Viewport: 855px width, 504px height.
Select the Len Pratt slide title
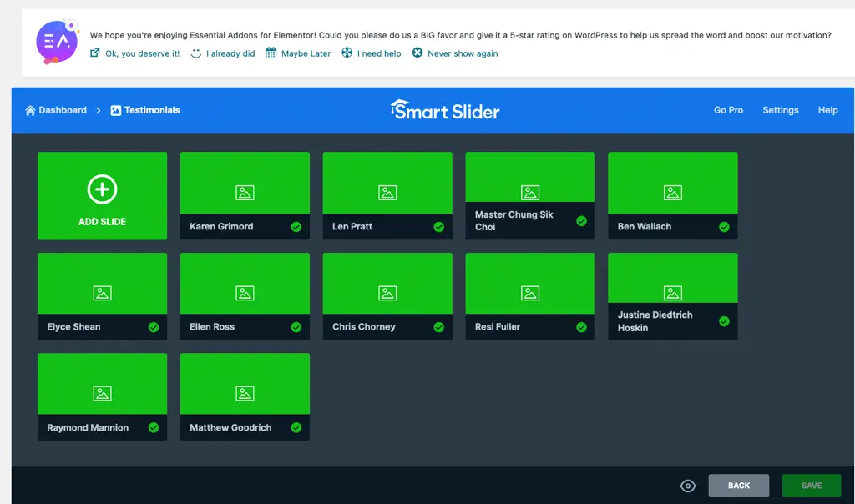(x=352, y=227)
